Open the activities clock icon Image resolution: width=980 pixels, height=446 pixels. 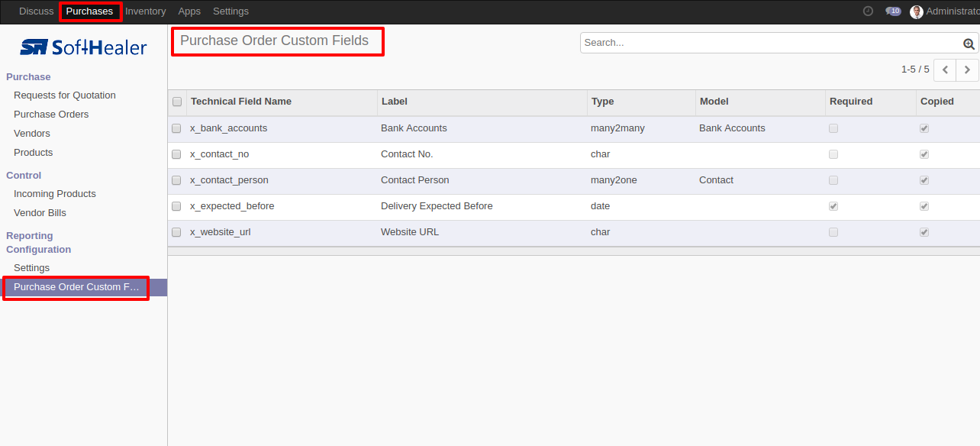coord(868,11)
